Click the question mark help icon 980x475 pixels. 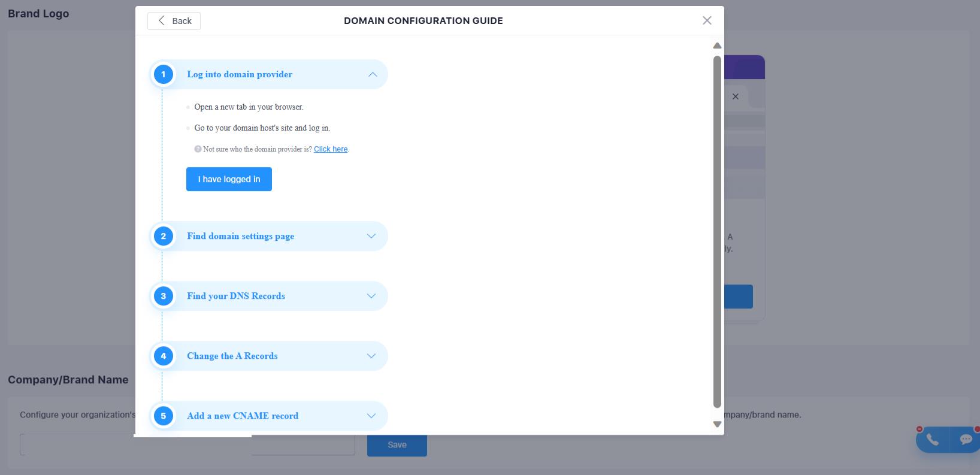pyautogui.click(x=198, y=149)
